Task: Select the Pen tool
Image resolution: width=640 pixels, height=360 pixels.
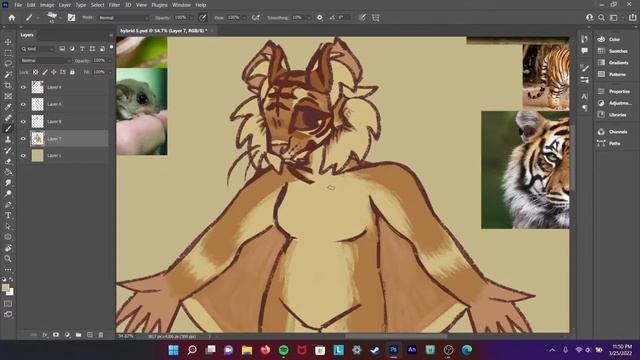Action: (8, 204)
